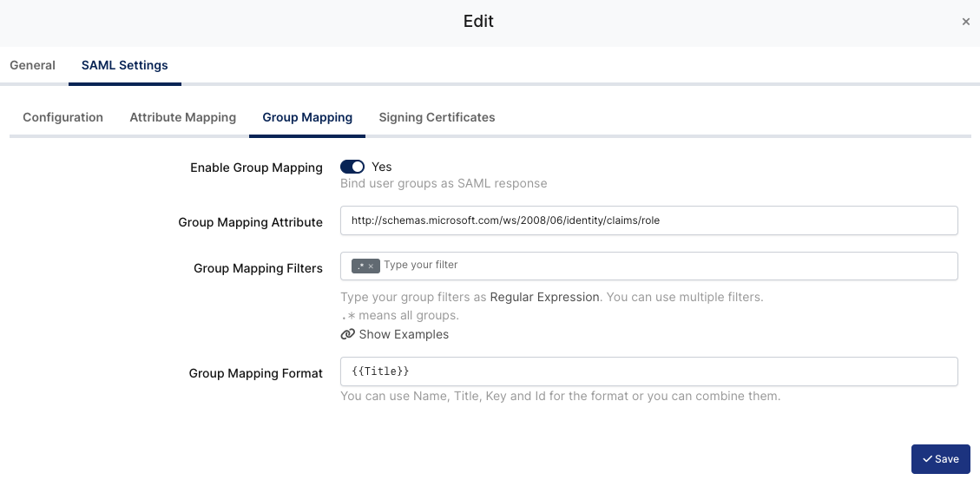Open the Configuration sub-tab
The image size is (980, 480).
click(62, 117)
